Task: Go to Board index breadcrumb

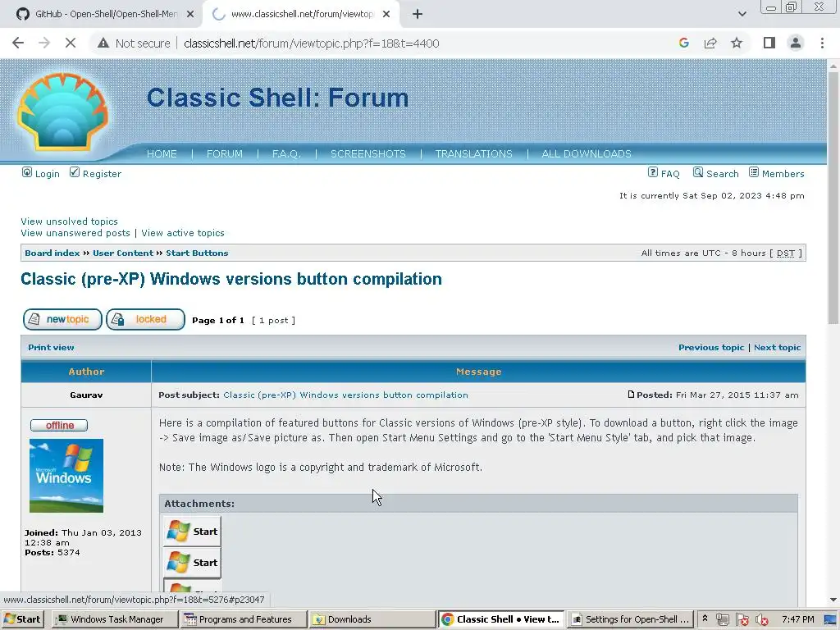Action: (52, 253)
